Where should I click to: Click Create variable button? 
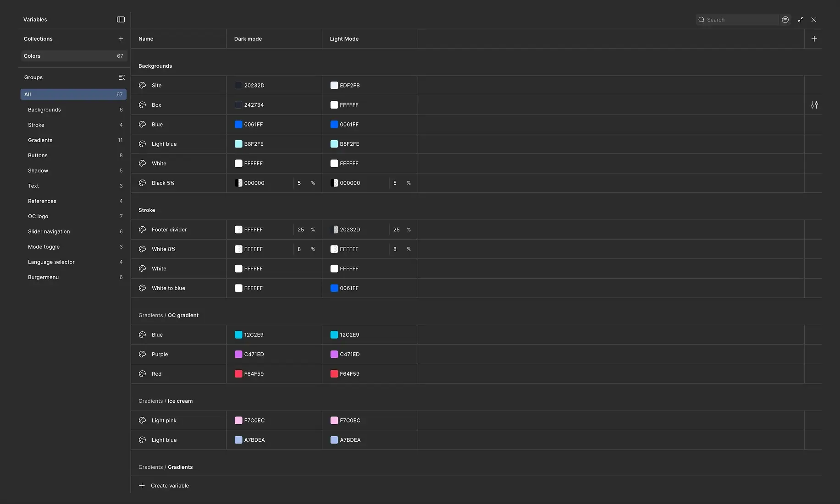pos(164,486)
